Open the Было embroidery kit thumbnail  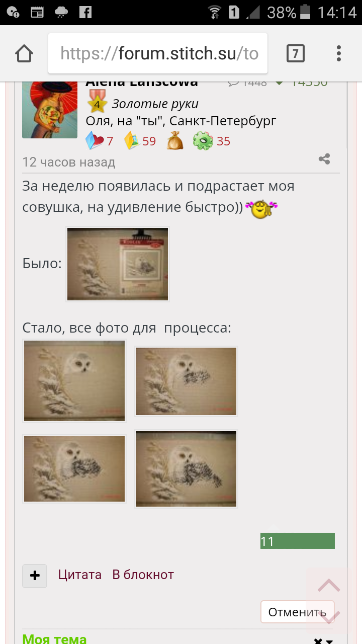pyautogui.click(x=118, y=264)
